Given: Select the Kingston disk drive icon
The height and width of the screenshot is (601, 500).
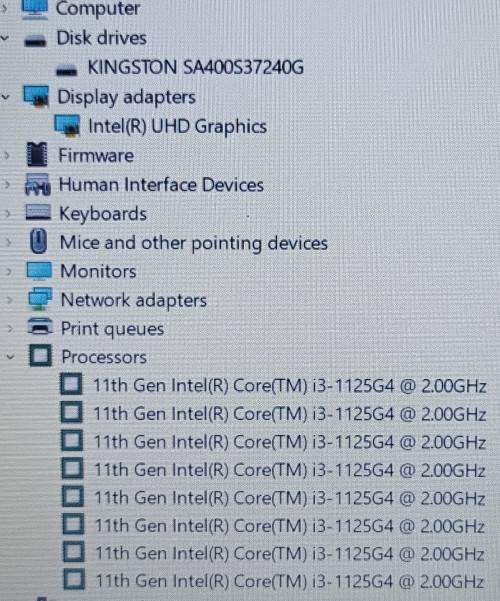Looking at the screenshot, I should pos(66,70).
